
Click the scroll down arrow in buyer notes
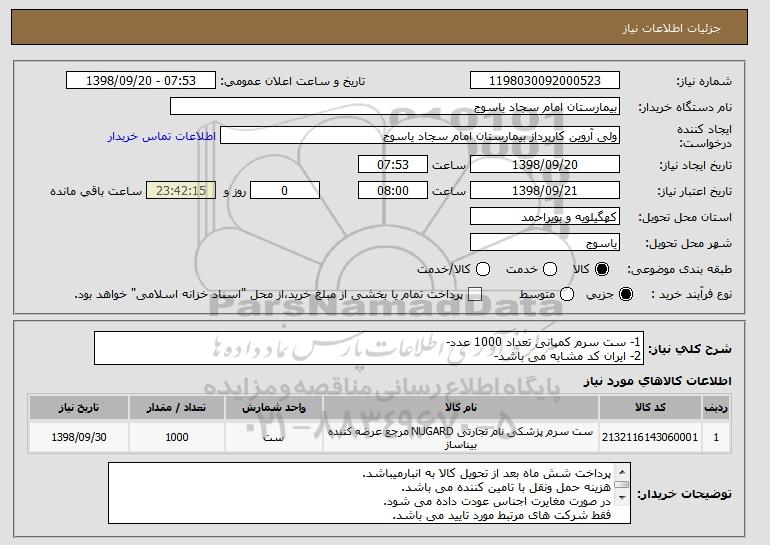coord(622,498)
